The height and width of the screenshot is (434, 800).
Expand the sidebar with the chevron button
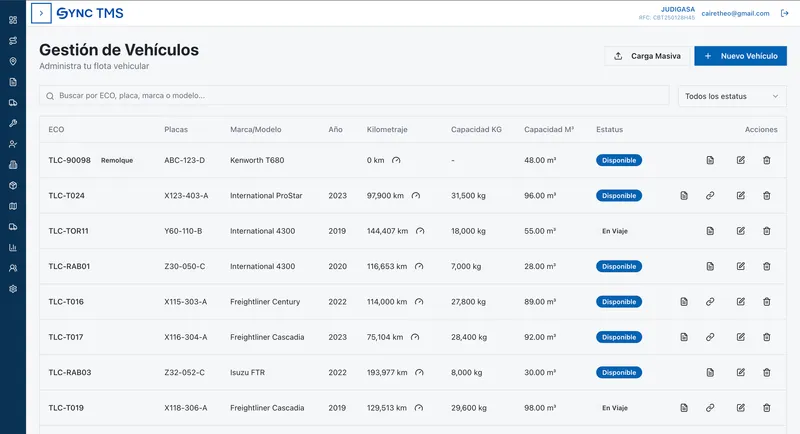(x=41, y=13)
